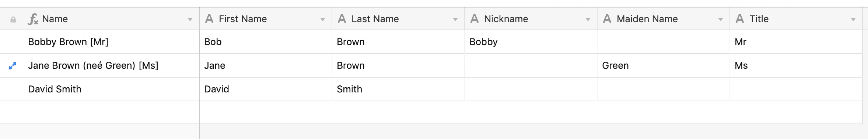
Task: Open the Name column dropdown arrow
Action: 190,19
